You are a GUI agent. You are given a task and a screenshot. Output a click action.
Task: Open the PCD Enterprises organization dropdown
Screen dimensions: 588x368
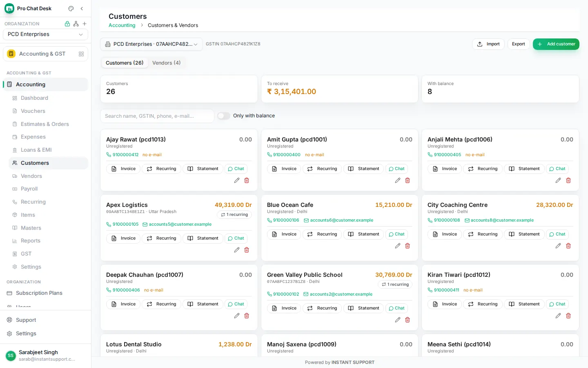point(45,34)
